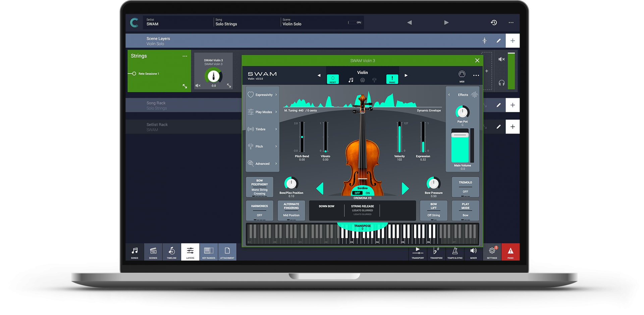Open the SWAM MIDI settings icon
The image size is (644, 315).
(462, 76)
